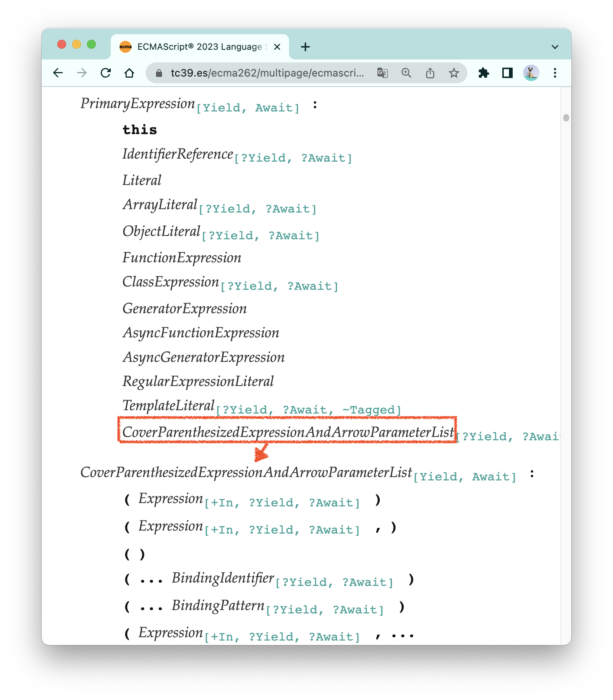Image resolution: width=613 pixels, height=700 pixels.
Task: Follow the Literal nonterminal link
Action: (x=142, y=181)
